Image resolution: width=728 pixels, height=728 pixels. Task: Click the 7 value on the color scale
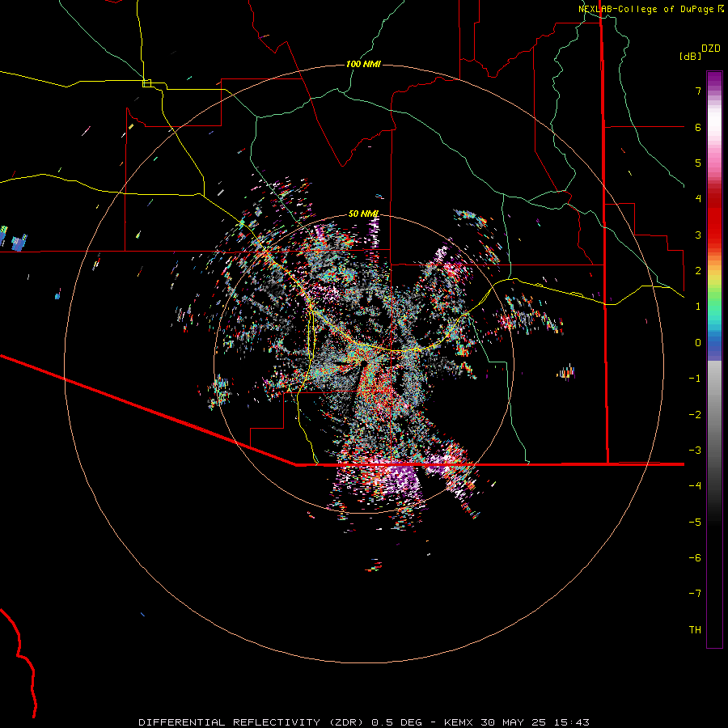[x=698, y=91]
